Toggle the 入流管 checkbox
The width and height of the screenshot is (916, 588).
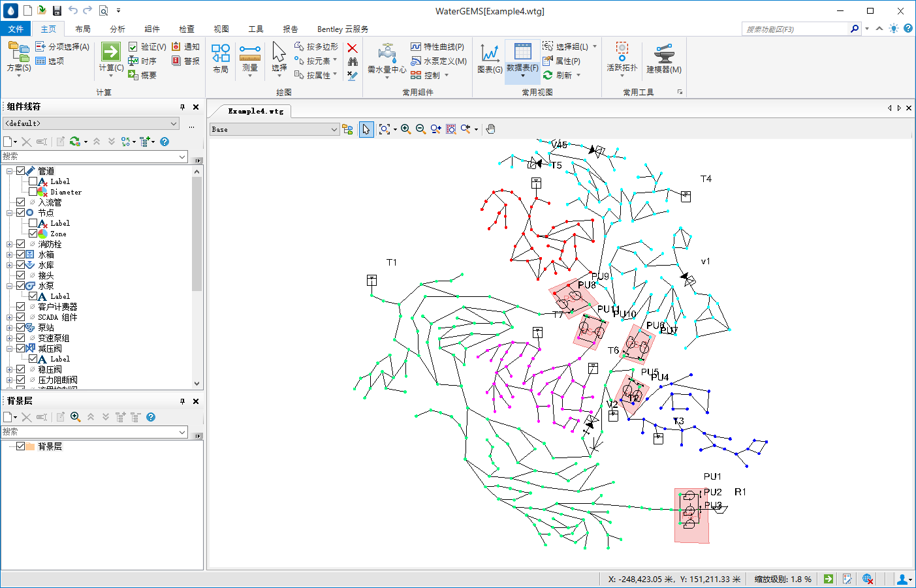tap(21, 202)
